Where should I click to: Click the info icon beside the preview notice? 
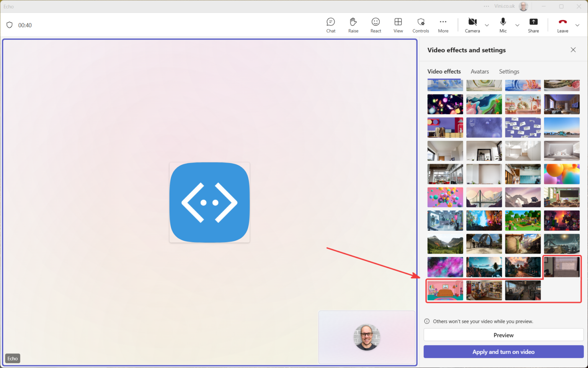point(427,321)
